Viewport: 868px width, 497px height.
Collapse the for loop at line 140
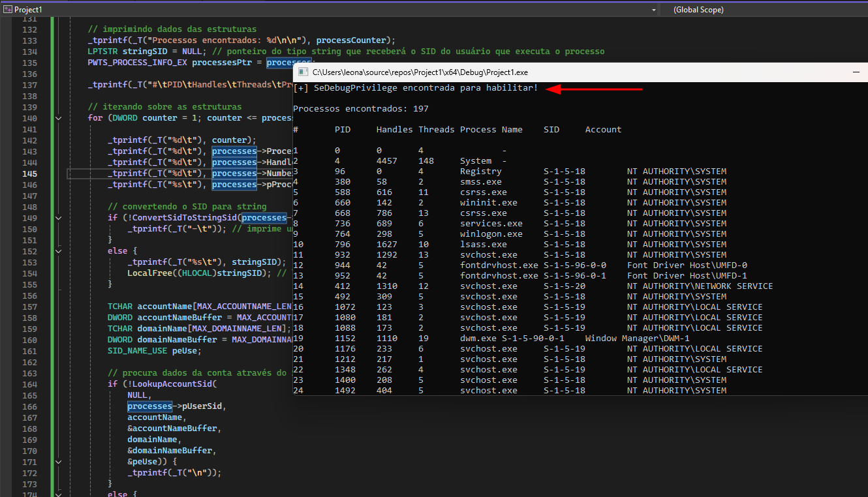(58, 118)
